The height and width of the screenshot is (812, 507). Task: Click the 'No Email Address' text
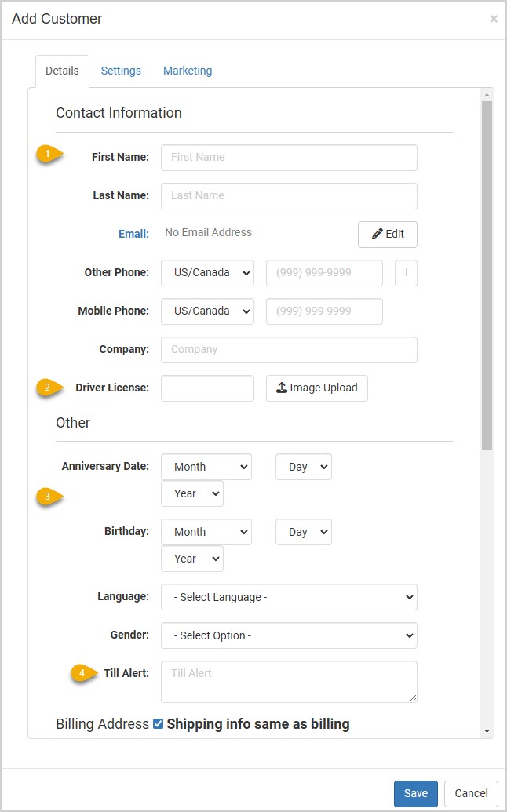pos(208,232)
